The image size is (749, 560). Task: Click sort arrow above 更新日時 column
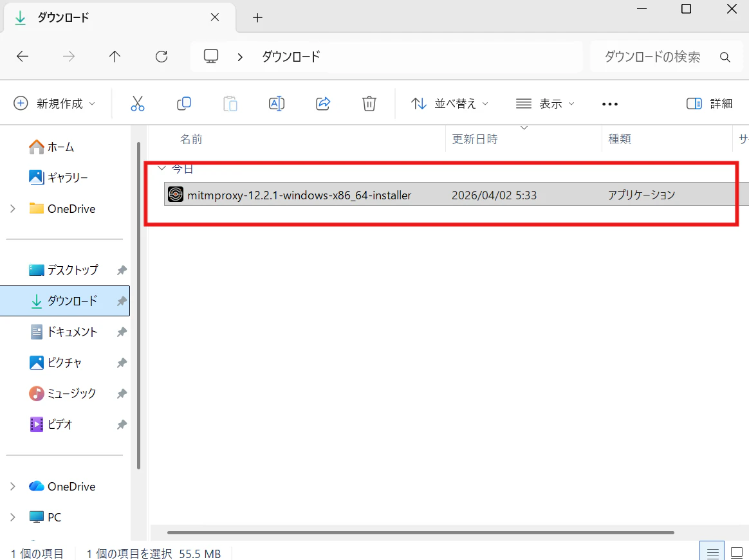point(524,128)
